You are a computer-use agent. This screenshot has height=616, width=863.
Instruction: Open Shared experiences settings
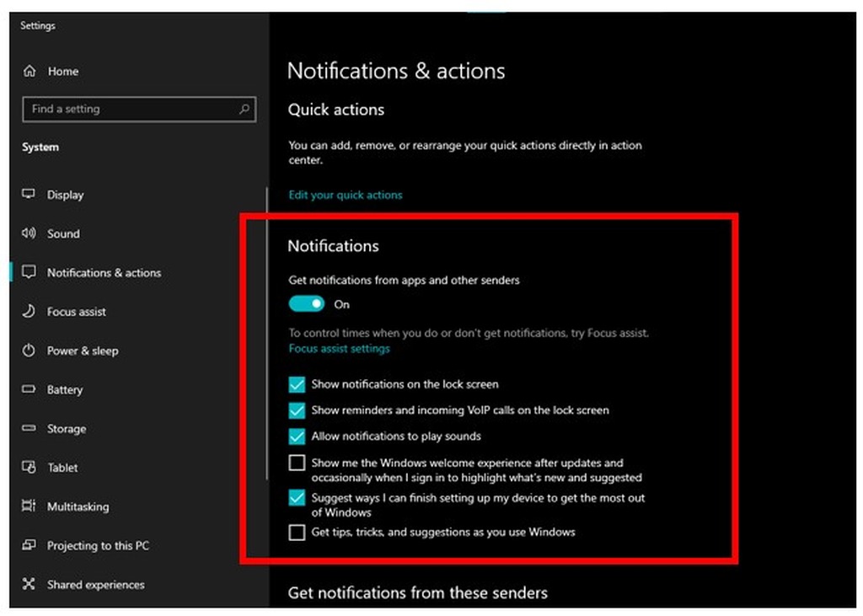96,585
